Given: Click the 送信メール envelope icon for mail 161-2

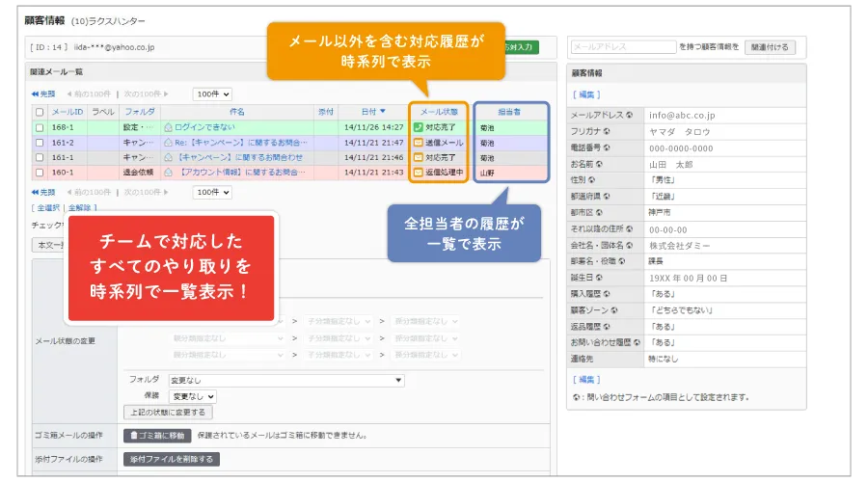Looking at the screenshot, I should 418,142.
